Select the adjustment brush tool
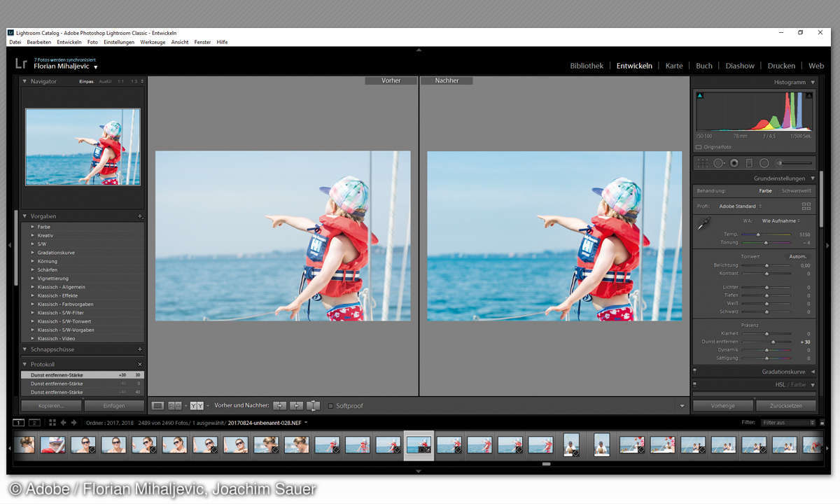Viewport: 840px width, 504px height. [794, 163]
